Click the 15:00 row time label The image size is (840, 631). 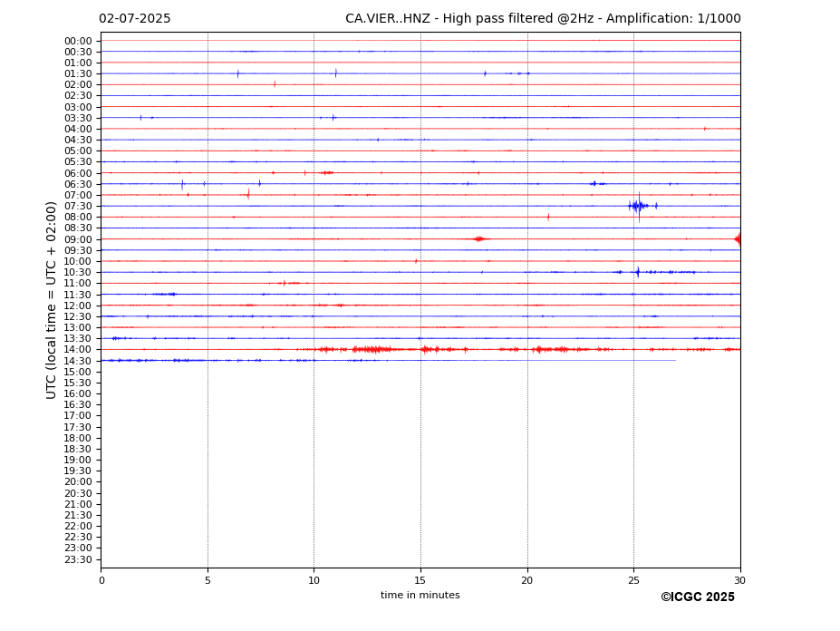(78, 372)
